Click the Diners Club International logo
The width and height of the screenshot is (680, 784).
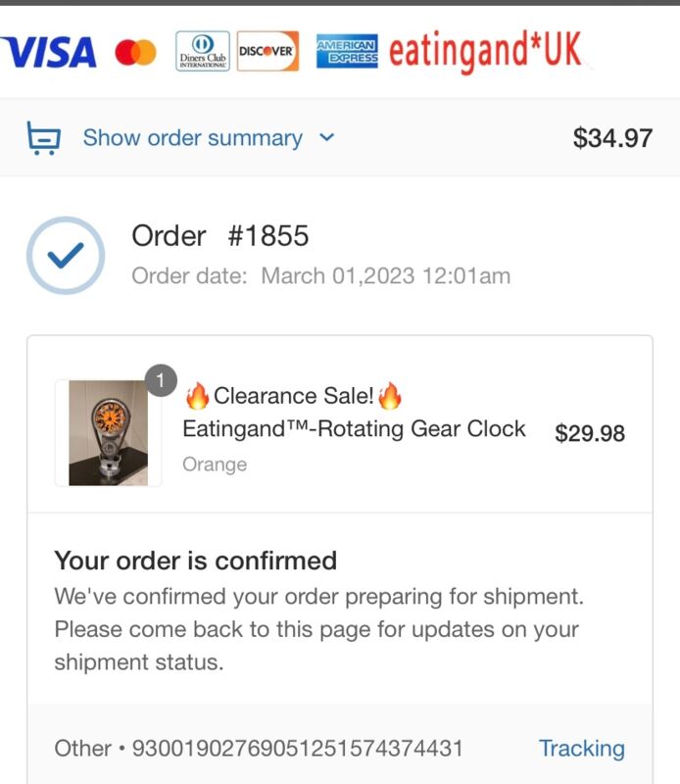click(203, 51)
